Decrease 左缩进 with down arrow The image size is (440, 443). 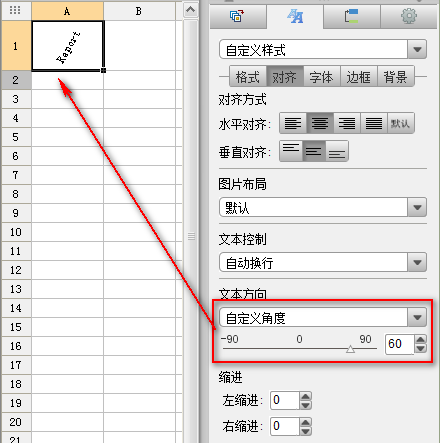pos(305,405)
